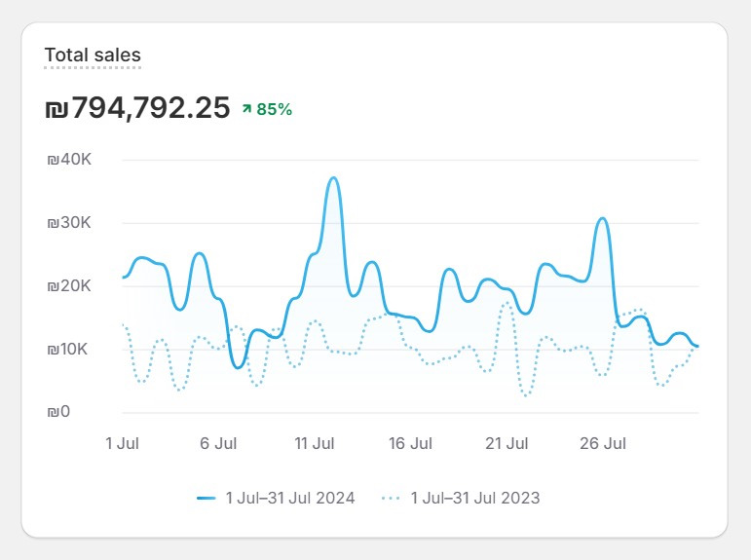
Task: Click the dotted line legend icon for 2023
Action: (x=391, y=498)
